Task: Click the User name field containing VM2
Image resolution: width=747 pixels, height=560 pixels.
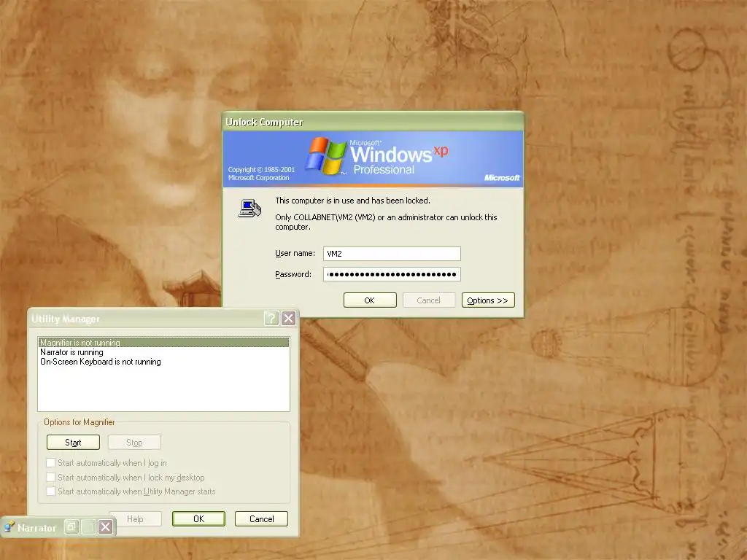Action: [392, 253]
